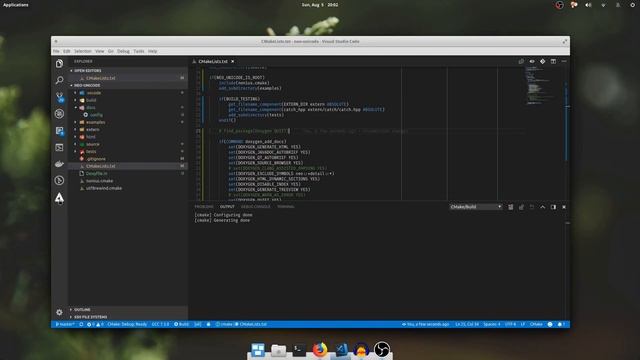This screenshot has height=360, width=640.
Task: Open the Debug menu
Action: (123, 51)
